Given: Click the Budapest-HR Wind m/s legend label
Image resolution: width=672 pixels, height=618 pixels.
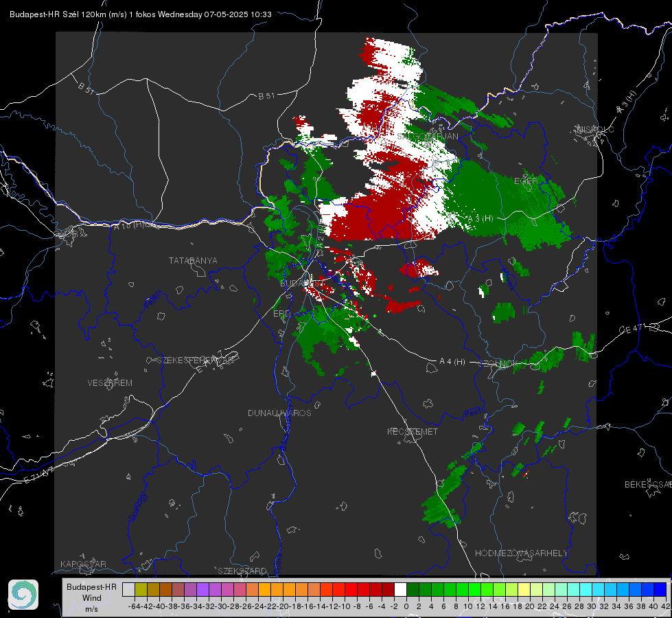Looking at the screenshot, I should [x=91, y=598].
